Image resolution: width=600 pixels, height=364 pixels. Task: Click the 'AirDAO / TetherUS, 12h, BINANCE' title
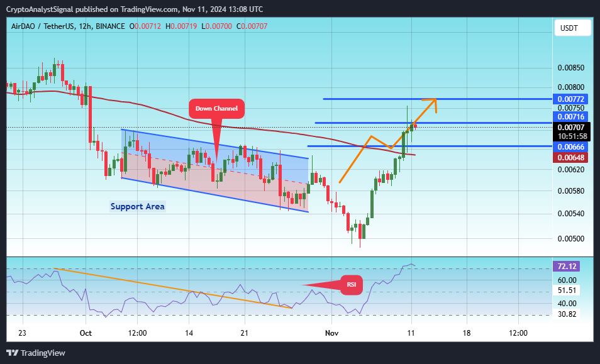pyautogui.click(x=68, y=26)
